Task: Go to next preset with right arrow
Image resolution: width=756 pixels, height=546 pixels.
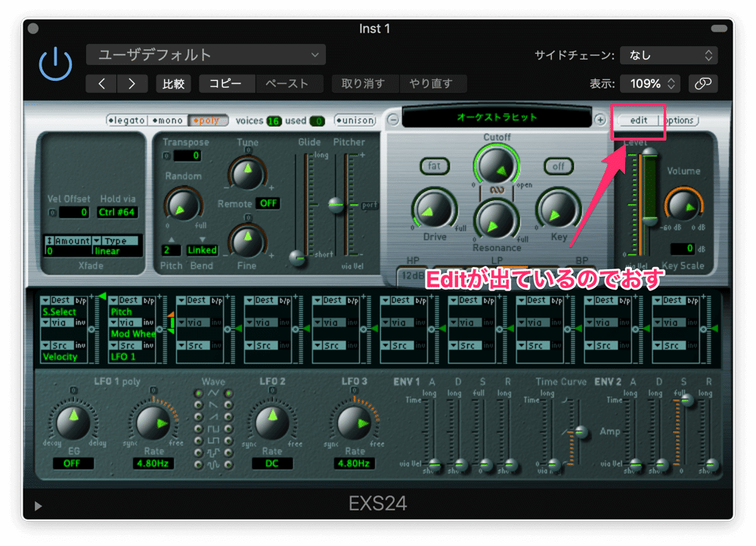Action: (132, 84)
